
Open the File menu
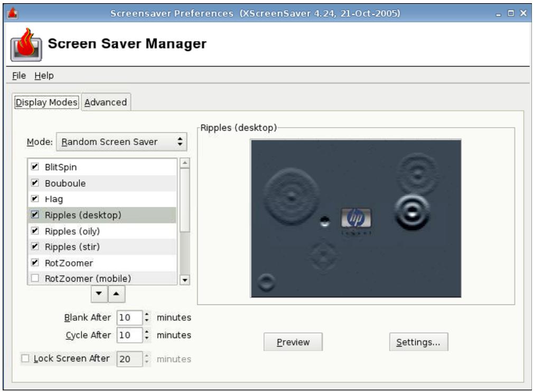click(19, 75)
